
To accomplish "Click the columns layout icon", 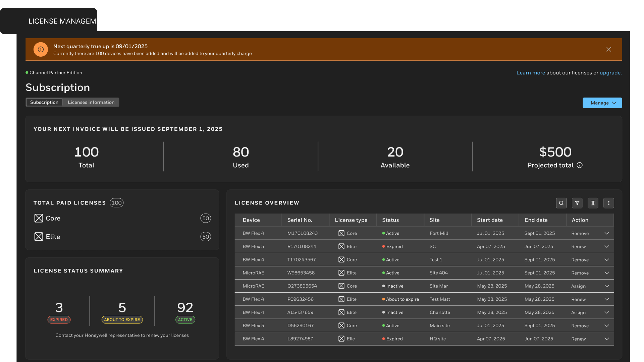I will click(x=593, y=203).
